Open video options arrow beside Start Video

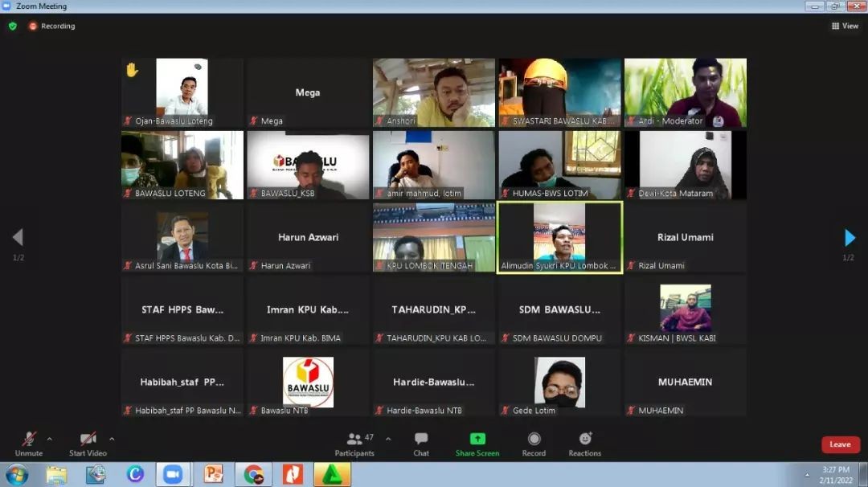tap(112, 439)
